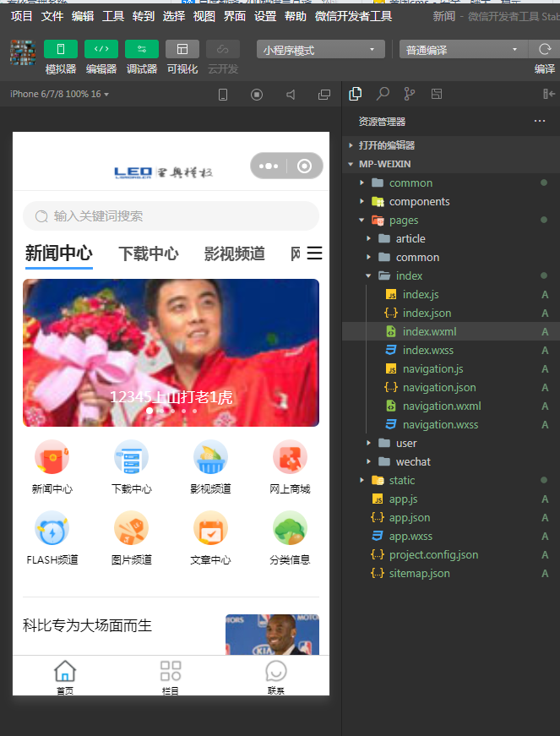Open explorer more options ellipsis
Screen dimensions: 560x736
pos(540,122)
